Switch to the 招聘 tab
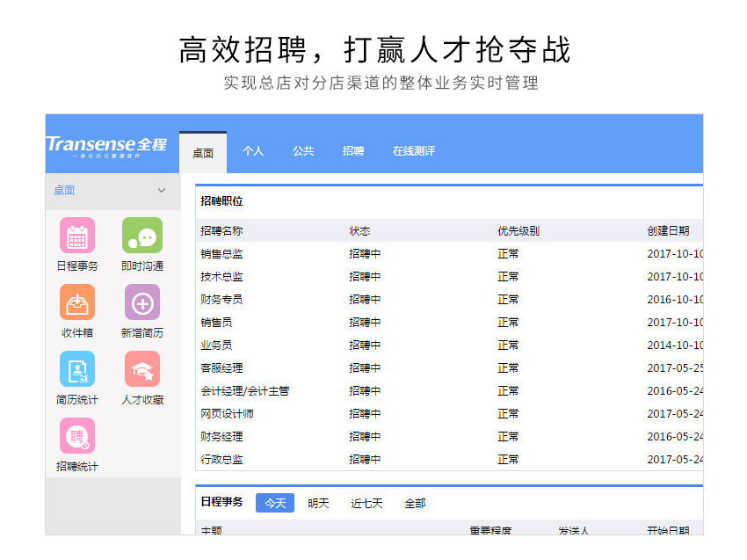This screenshot has width=747, height=560. tap(353, 151)
